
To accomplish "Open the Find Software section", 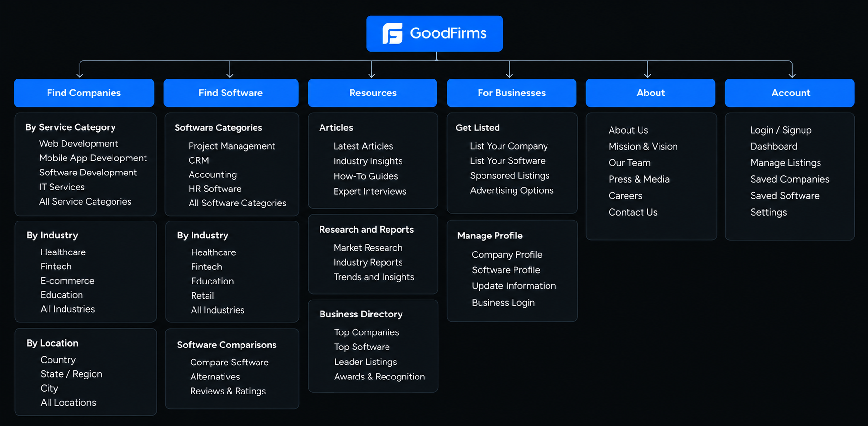I will (x=231, y=93).
